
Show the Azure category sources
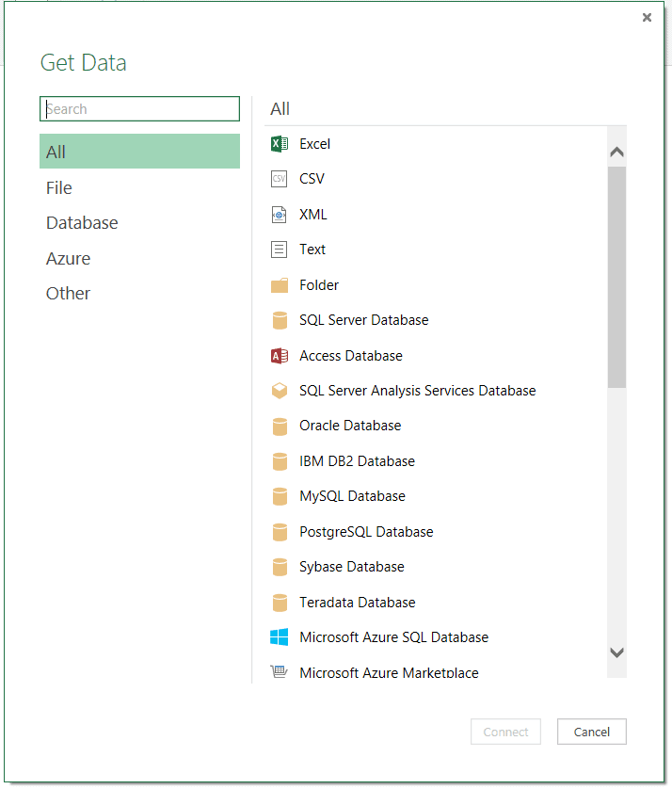point(68,259)
